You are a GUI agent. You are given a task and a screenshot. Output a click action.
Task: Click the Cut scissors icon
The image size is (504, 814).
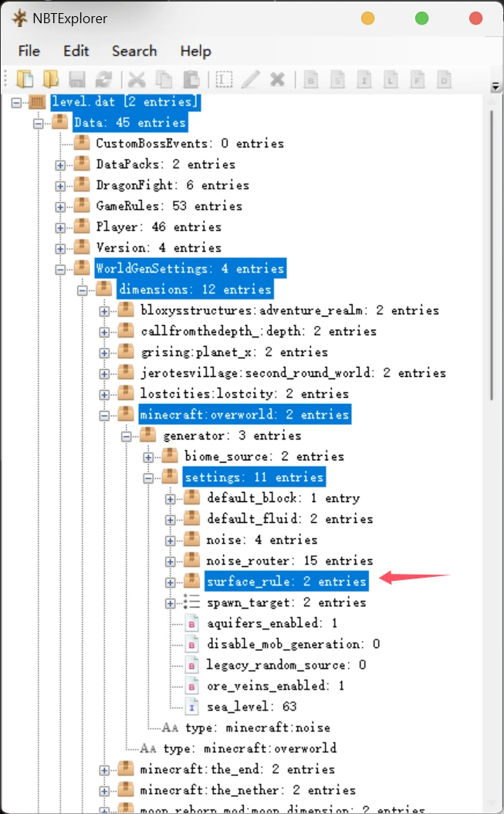click(x=137, y=80)
